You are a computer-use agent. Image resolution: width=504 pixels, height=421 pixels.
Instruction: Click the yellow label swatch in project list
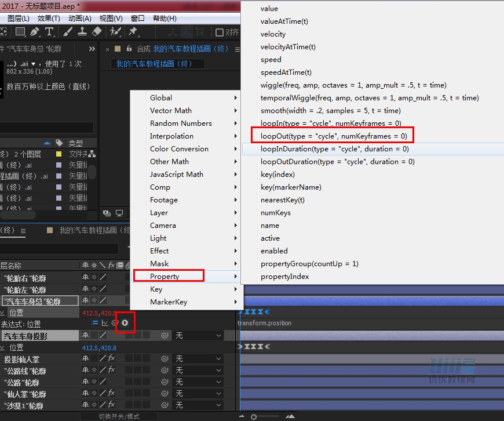[59, 154]
